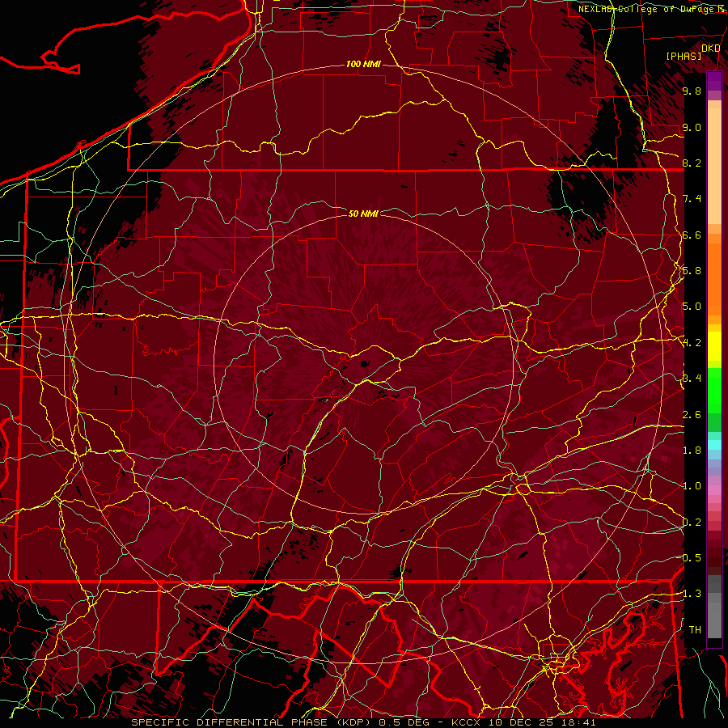This screenshot has height=728, width=728.
Task: Click the "[PHAS]" legend unit label
Action: 684,57
